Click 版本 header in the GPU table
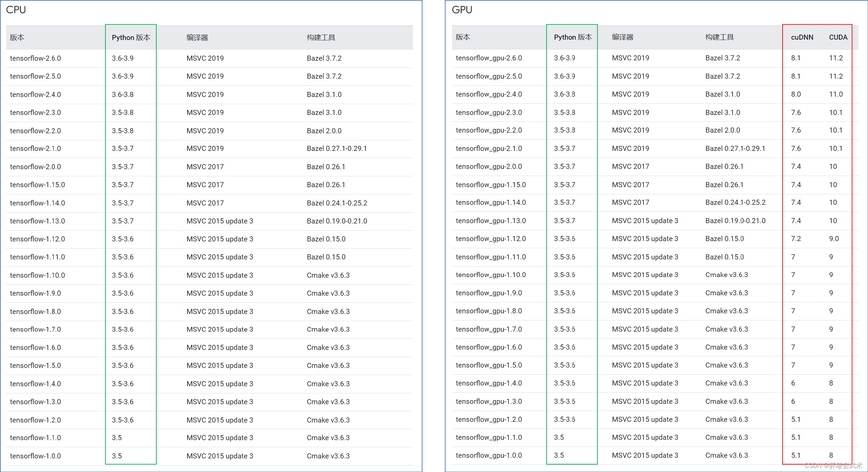Screen dimensions: 868x472 (x=463, y=37)
